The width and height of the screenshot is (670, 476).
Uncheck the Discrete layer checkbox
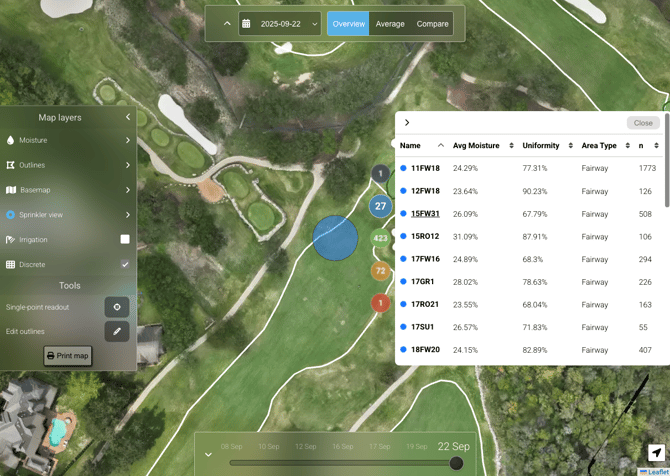[x=125, y=265]
